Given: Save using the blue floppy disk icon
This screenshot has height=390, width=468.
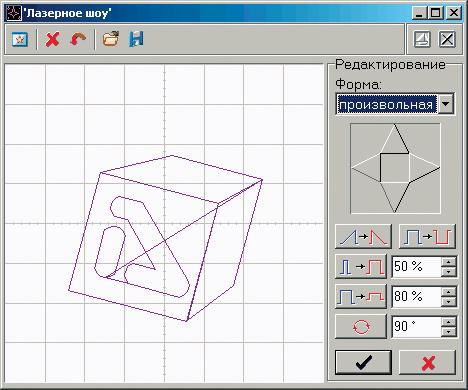Looking at the screenshot, I should [136, 39].
